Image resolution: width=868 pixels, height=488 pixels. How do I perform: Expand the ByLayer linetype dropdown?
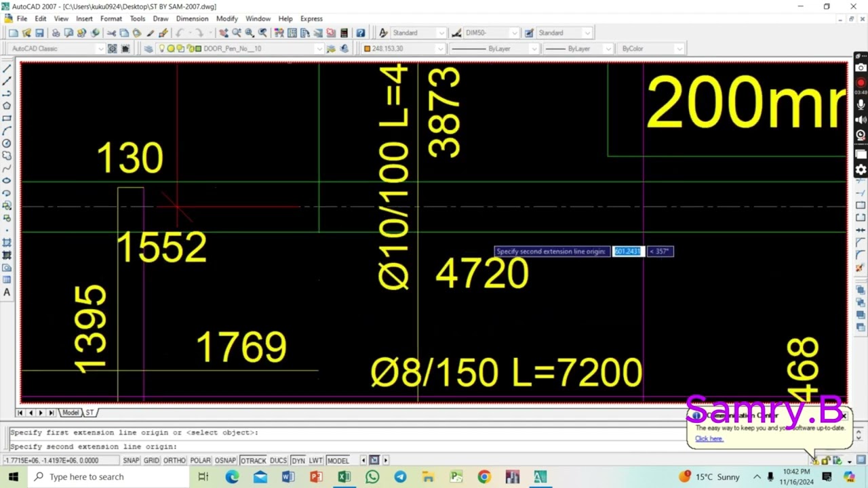click(x=534, y=48)
